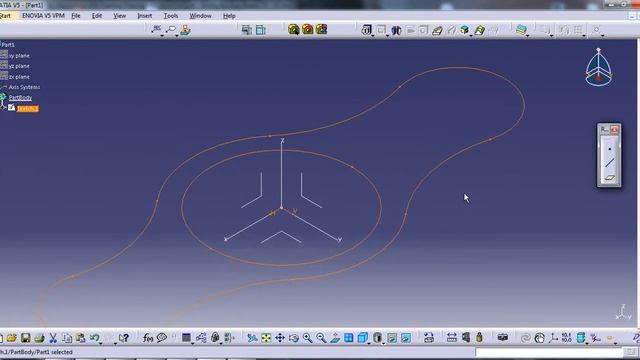
Task: Print using the printer icon
Action: pos(39,338)
